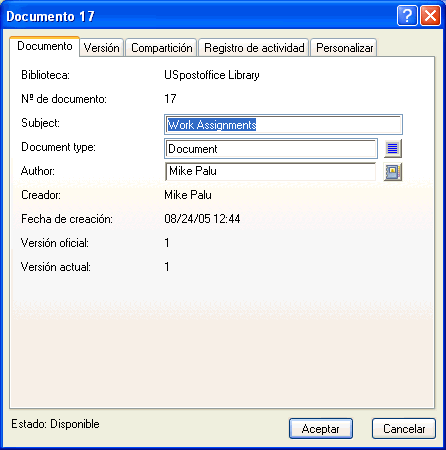This screenshot has width=446, height=450.
Task: Click the Fecha de creación date value
Action: click(202, 219)
